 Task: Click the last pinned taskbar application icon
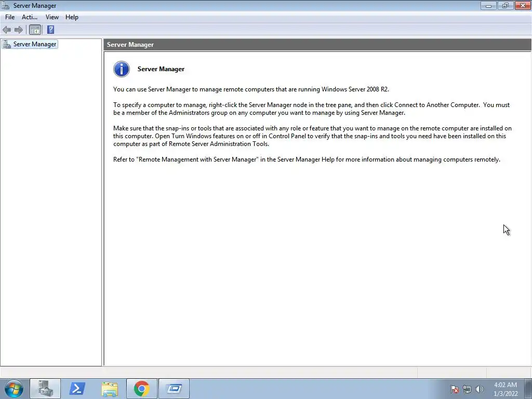174,389
